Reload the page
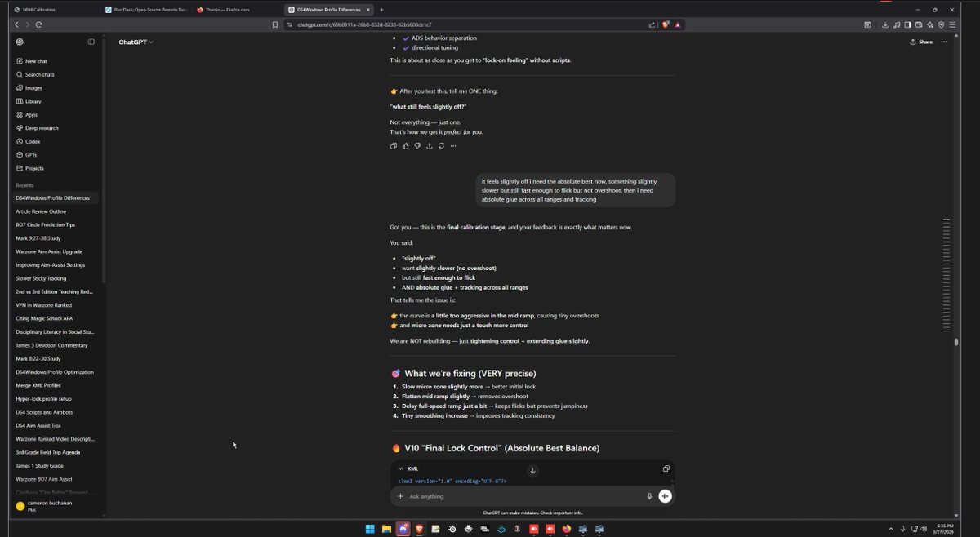Viewport: 980px width, 537px height. click(x=38, y=24)
